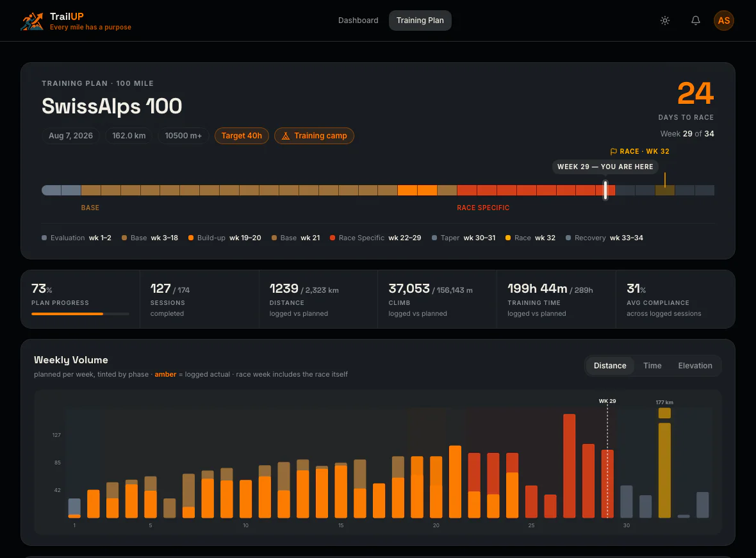Click the 31% Avg Compliance stat

point(675,299)
